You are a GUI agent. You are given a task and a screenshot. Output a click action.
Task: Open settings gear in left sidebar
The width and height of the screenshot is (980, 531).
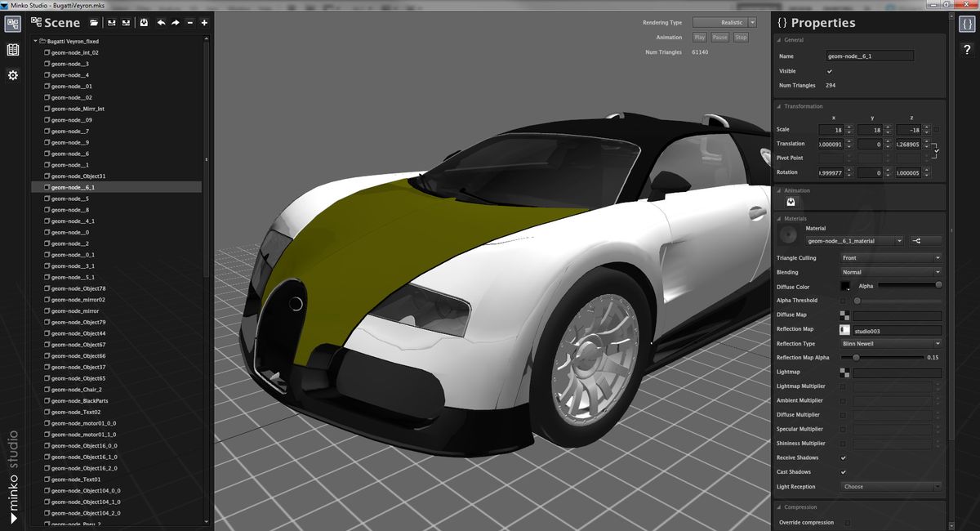click(13, 75)
